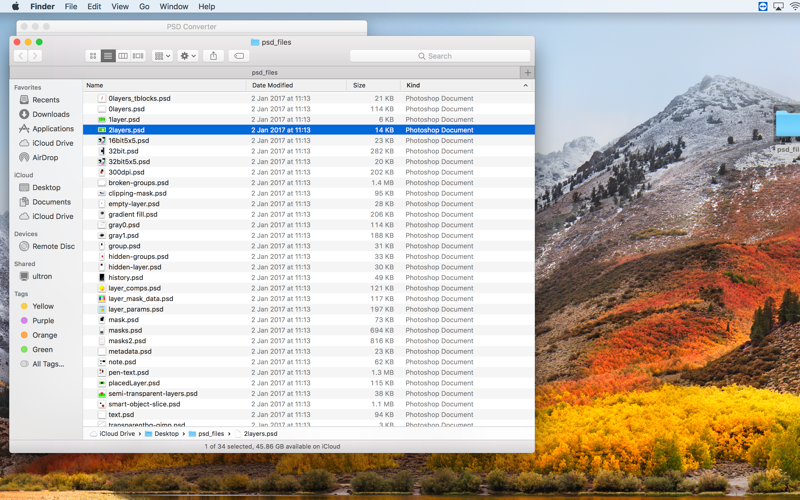800x500 pixels.
Task: Click the PSD Converter window title bar
Action: pyautogui.click(x=192, y=27)
